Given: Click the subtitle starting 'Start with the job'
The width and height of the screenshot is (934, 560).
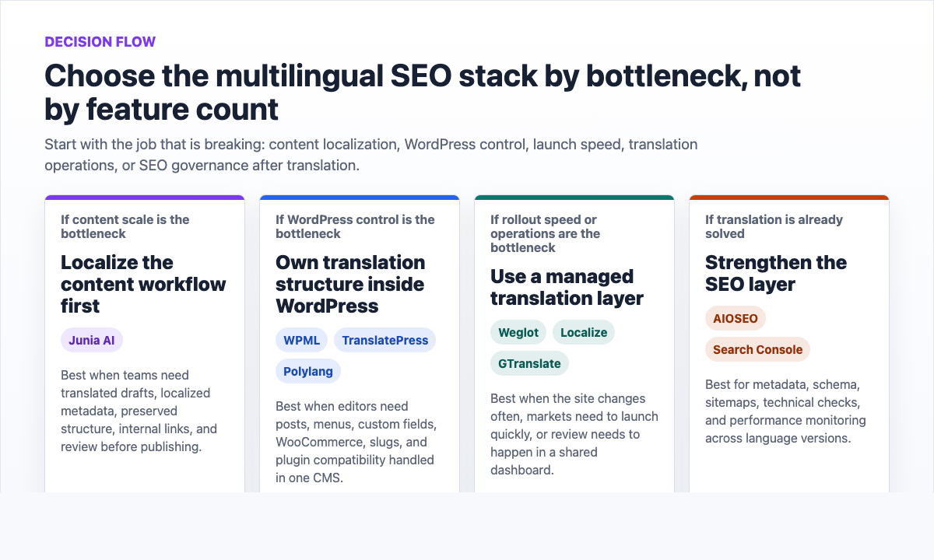Looking at the screenshot, I should (x=371, y=154).
